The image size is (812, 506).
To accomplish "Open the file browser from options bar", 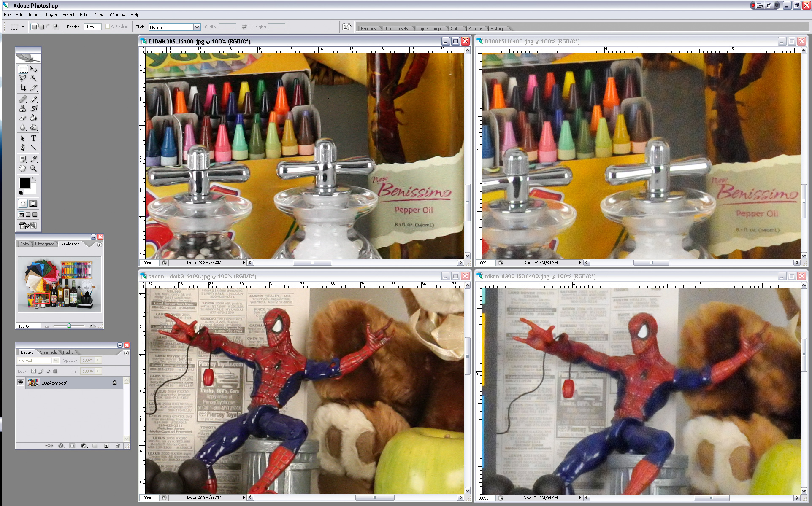I will click(x=347, y=27).
